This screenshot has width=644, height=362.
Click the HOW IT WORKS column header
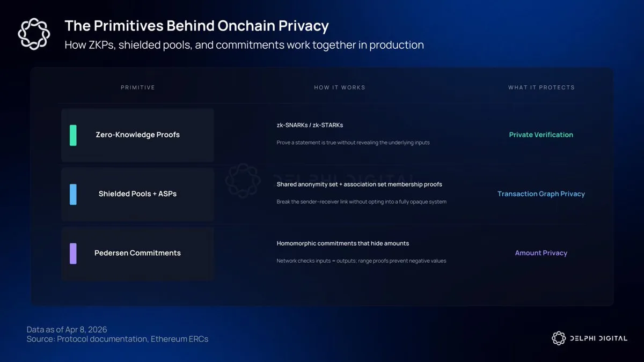(x=339, y=87)
